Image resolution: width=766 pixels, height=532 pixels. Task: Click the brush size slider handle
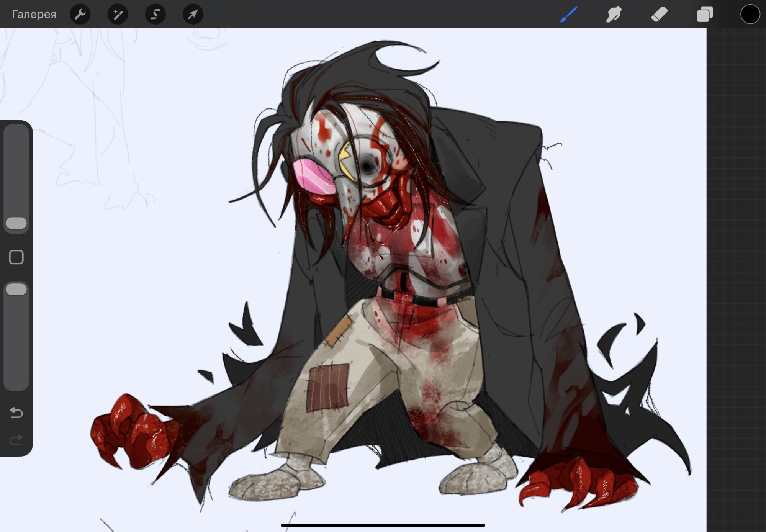pyautogui.click(x=16, y=223)
